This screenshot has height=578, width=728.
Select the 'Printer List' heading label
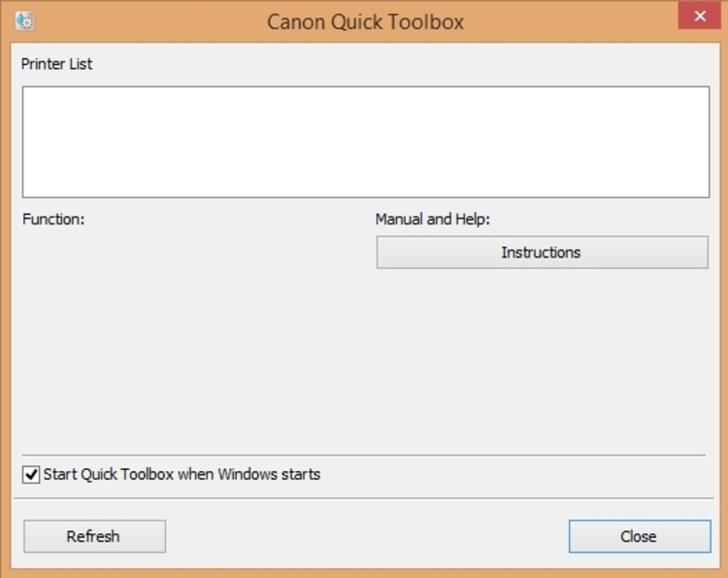point(56,64)
